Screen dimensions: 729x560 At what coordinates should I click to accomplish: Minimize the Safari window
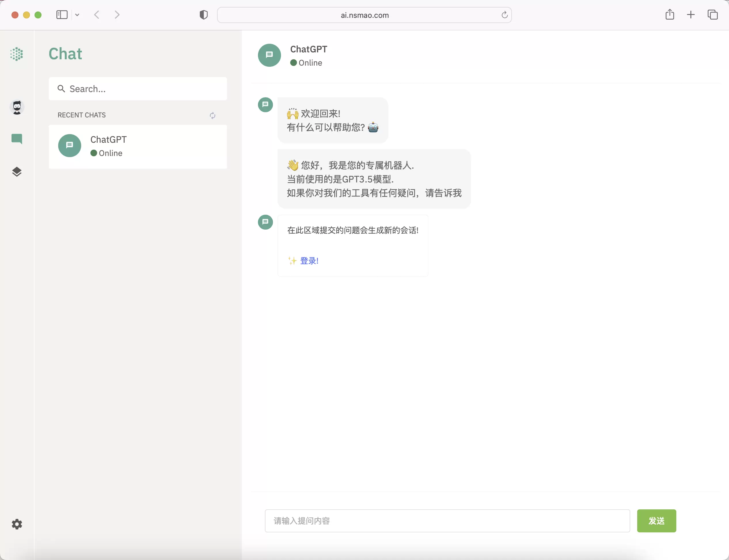pyautogui.click(x=26, y=15)
